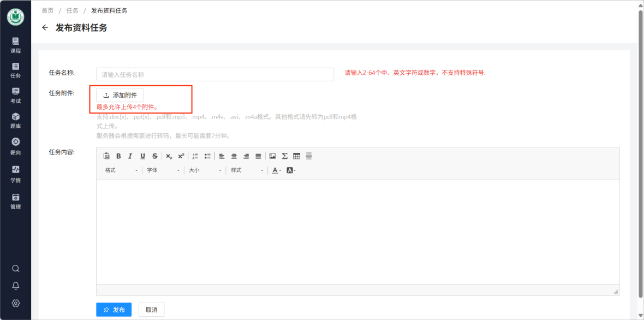Align text to the left
The width and height of the screenshot is (644, 320).
[222, 156]
